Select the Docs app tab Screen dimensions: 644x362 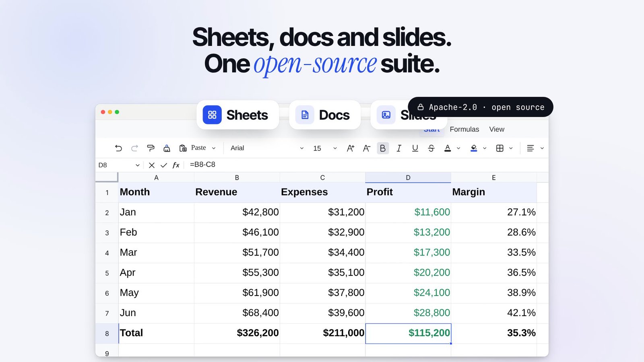(325, 115)
